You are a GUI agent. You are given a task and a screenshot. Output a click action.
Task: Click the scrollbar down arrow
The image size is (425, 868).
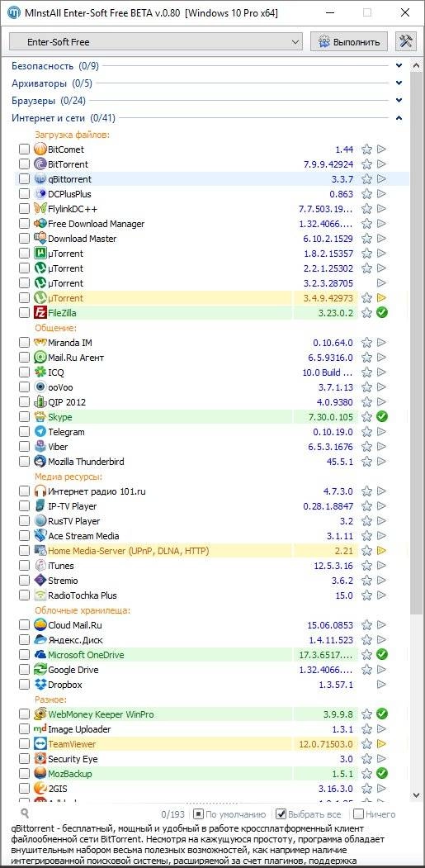point(418,795)
